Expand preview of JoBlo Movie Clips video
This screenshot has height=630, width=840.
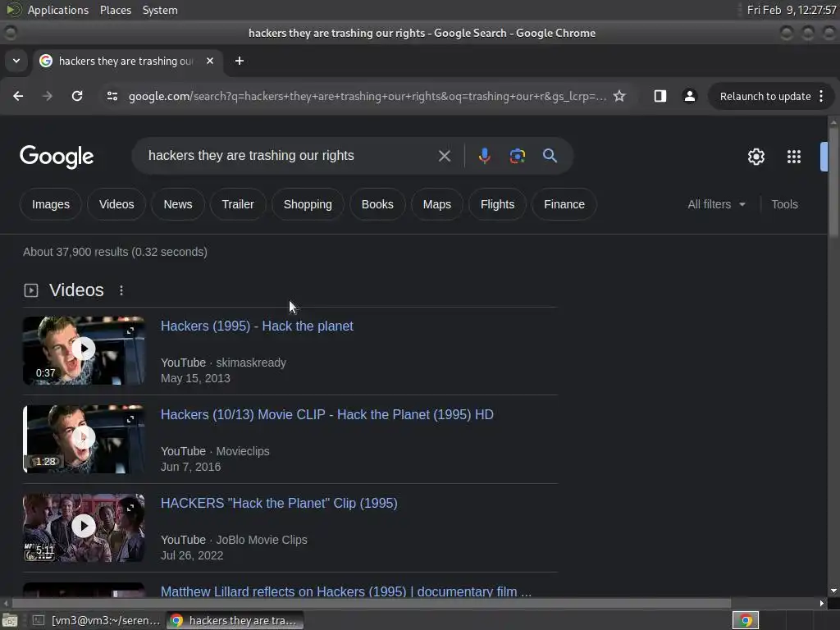pyautogui.click(x=130, y=507)
